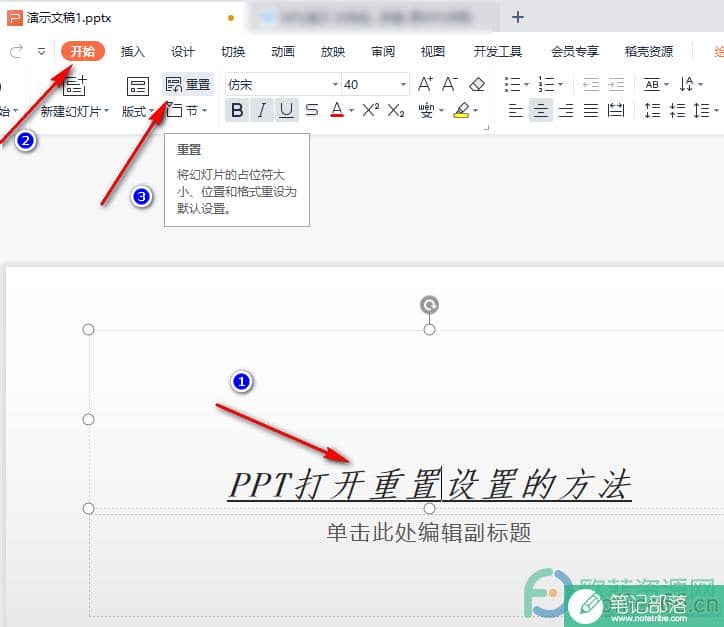Decrease the indent level
Viewport: 724px width, 627px height.
591,84
